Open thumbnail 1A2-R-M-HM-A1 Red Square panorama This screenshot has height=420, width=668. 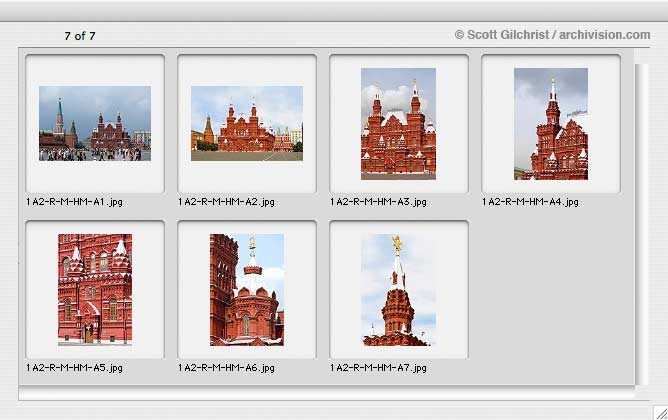95,123
